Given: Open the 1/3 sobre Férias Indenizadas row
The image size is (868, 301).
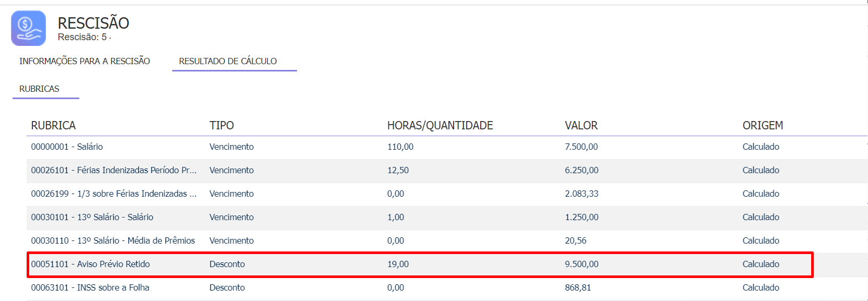Looking at the screenshot, I should (447, 194).
